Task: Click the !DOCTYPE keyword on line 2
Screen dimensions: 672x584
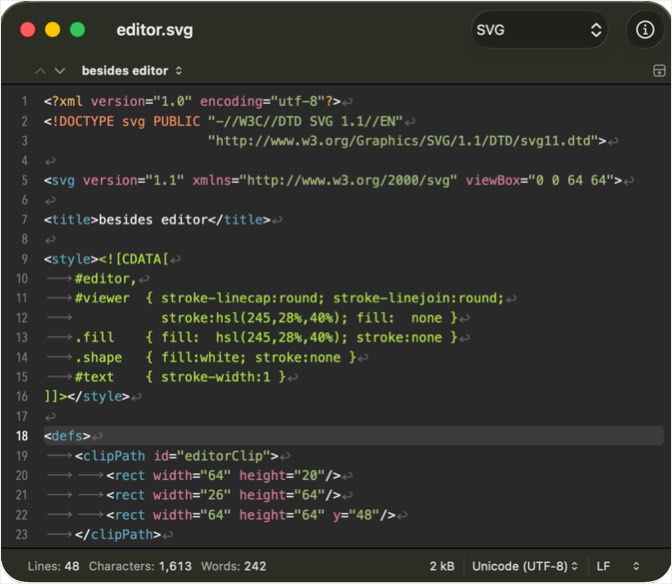Action: tap(83, 121)
